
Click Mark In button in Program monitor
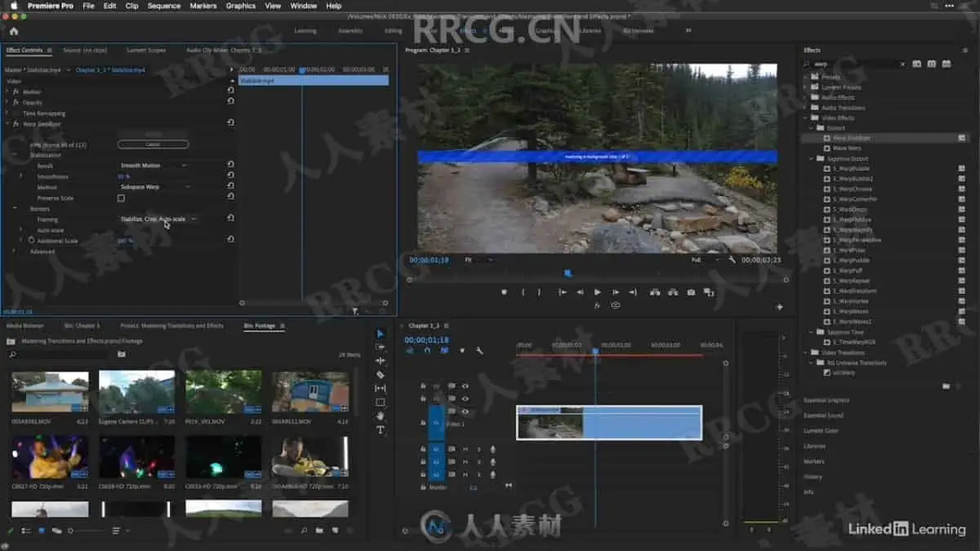point(523,291)
